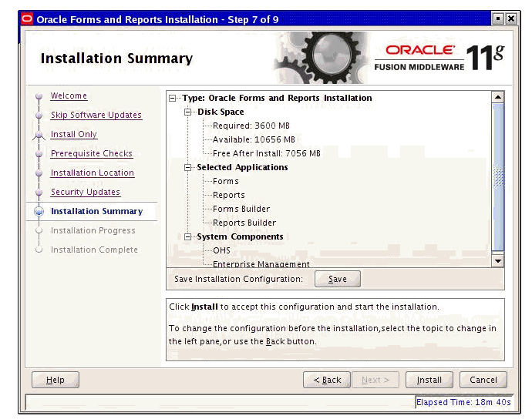Select the Reports Builder tree item

tap(244, 223)
